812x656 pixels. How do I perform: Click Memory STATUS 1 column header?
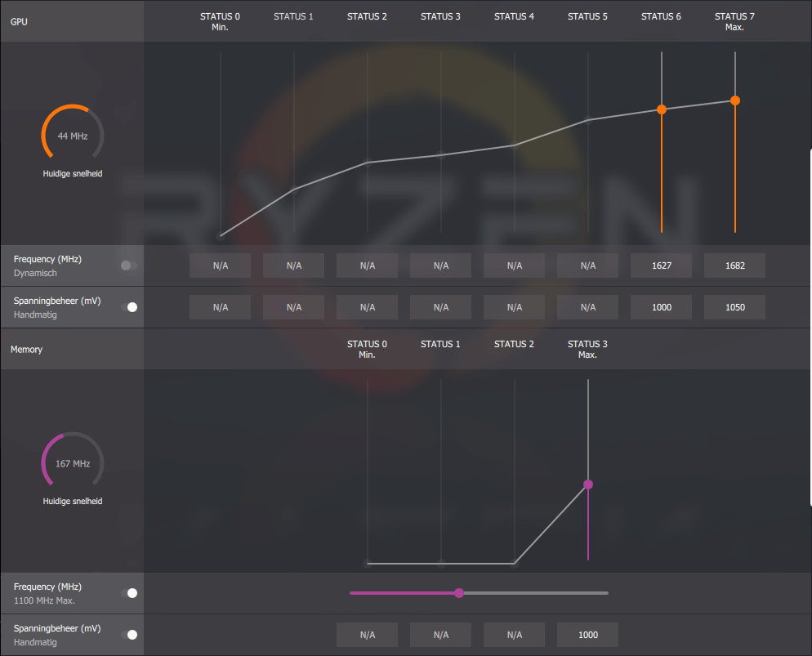click(440, 344)
